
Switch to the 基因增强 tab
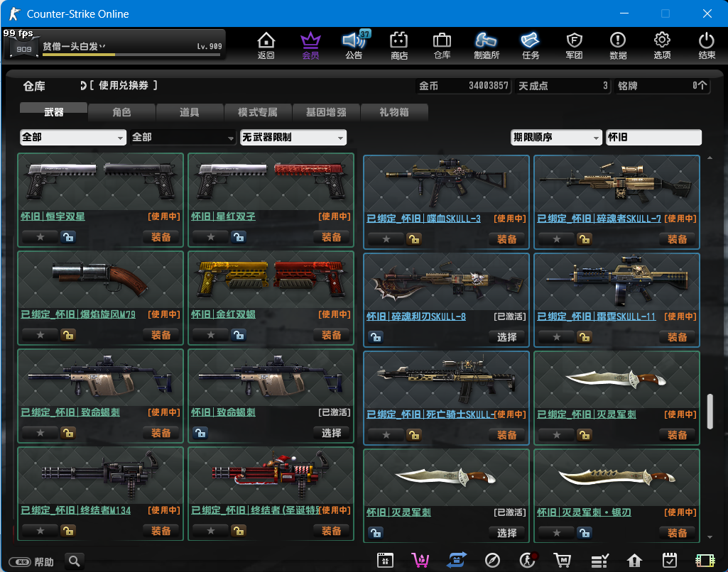click(326, 112)
